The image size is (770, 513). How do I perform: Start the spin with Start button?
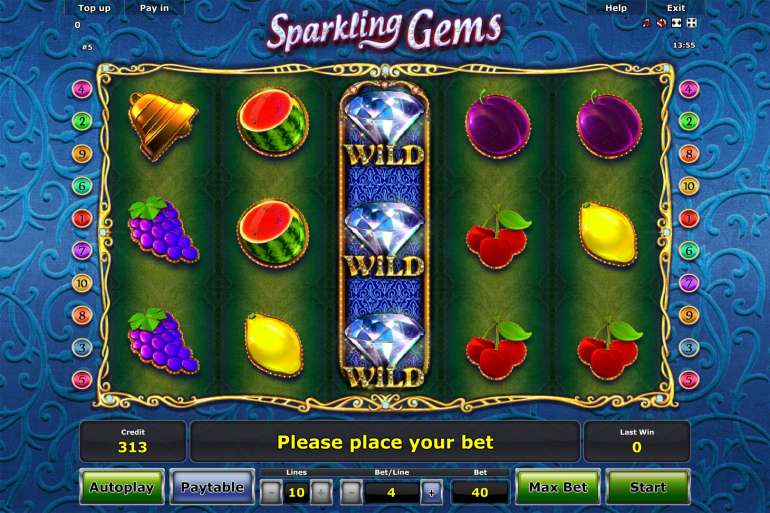click(x=648, y=487)
